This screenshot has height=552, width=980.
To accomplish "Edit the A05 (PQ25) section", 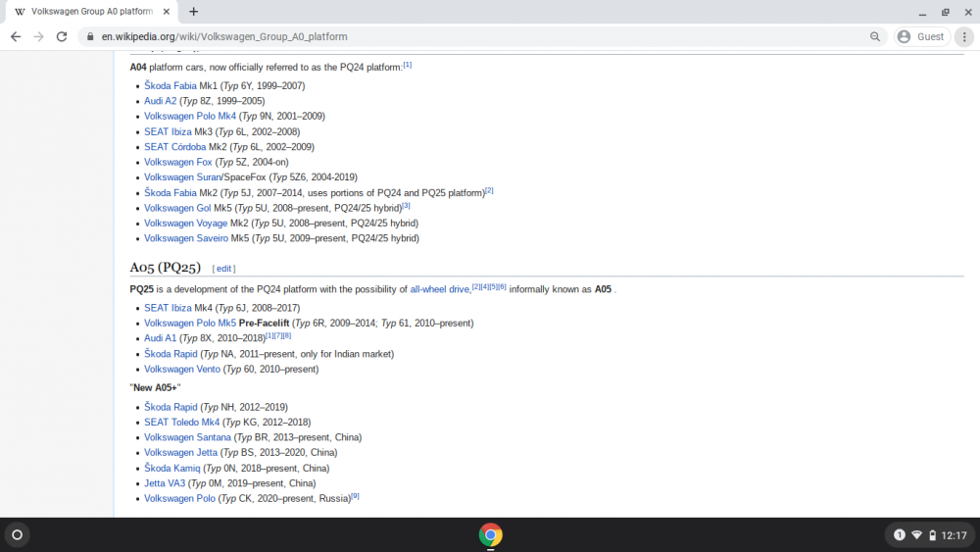I will pos(223,269).
